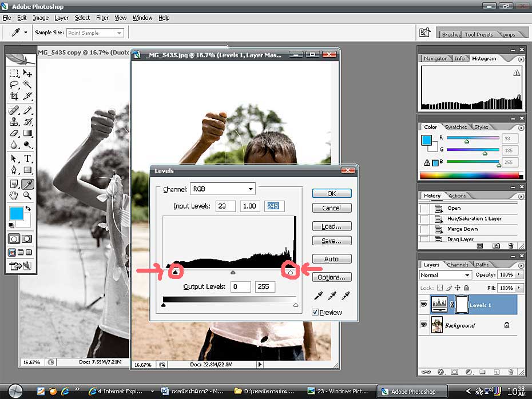Select the Zoom tool in toolbox
The width and height of the screenshot is (532, 399).
27,195
